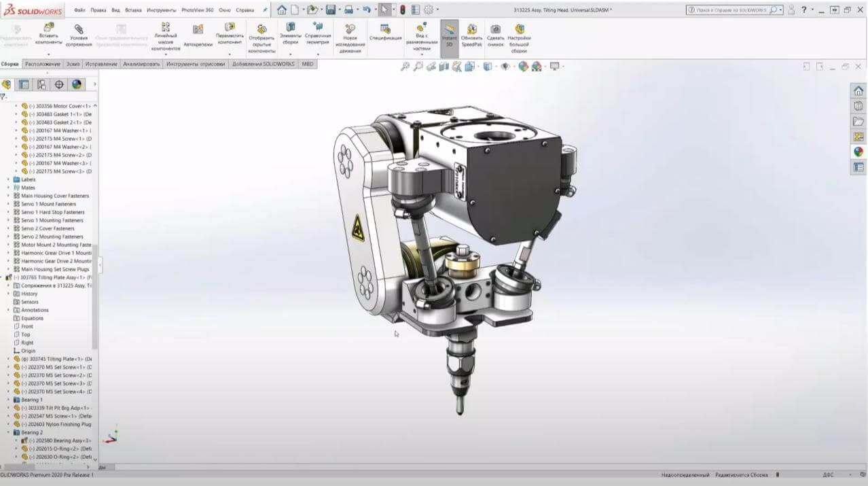Expand Servo 1 Hard Stop Fasteners
This screenshot has width=868, height=486.
(9, 212)
